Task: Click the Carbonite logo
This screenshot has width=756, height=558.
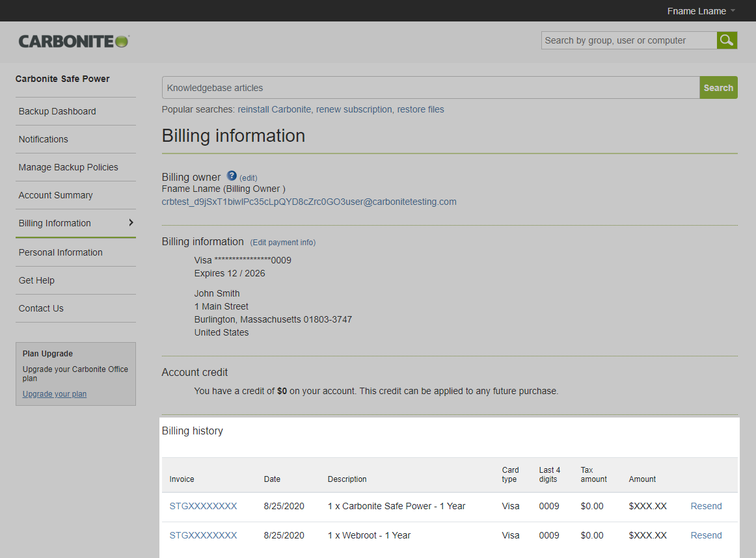Action: (73, 40)
